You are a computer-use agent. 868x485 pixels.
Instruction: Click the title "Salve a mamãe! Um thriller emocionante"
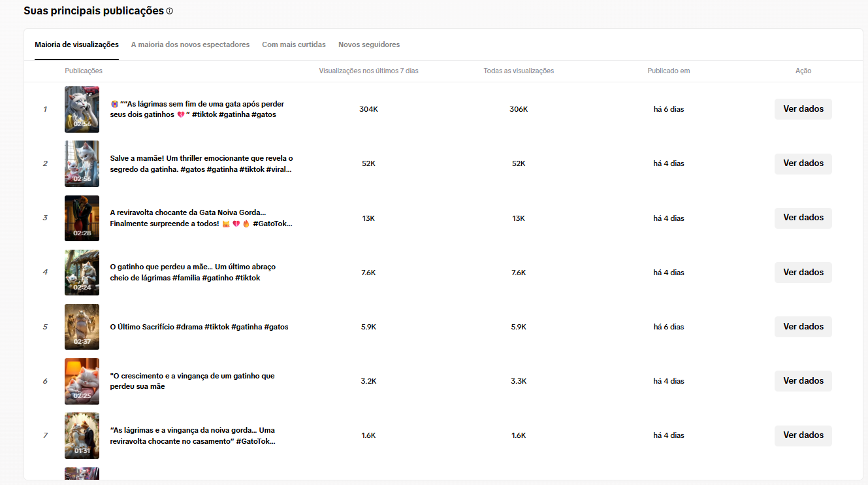tap(201, 163)
